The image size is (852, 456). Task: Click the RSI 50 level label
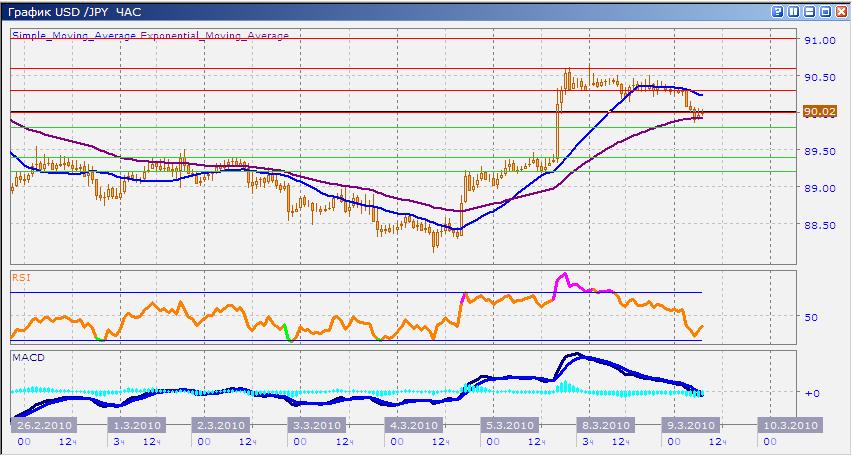[x=812, y=317]
